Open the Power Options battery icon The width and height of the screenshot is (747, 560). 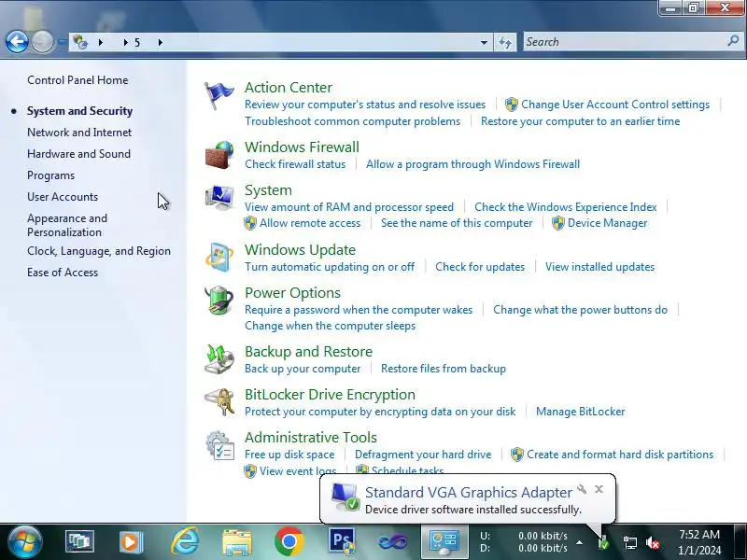point(219,301)
